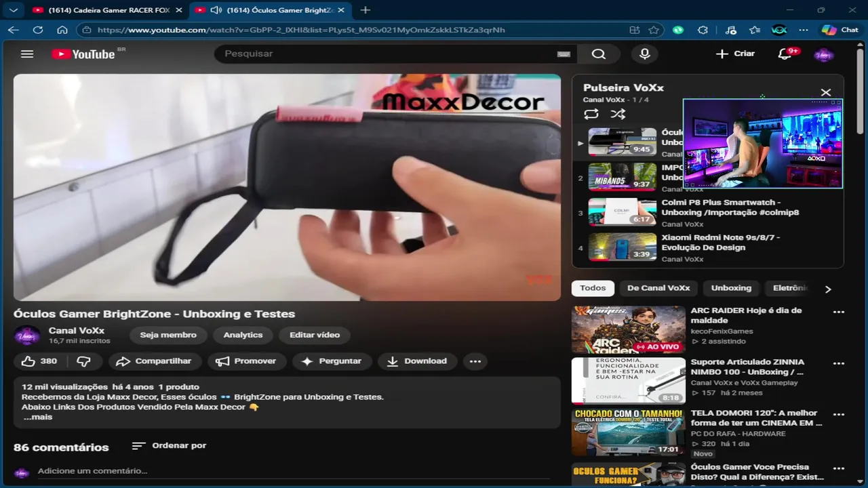Screen dimensions: 868x488
Task: Open the tab list chevron
Action: point(13,10)
